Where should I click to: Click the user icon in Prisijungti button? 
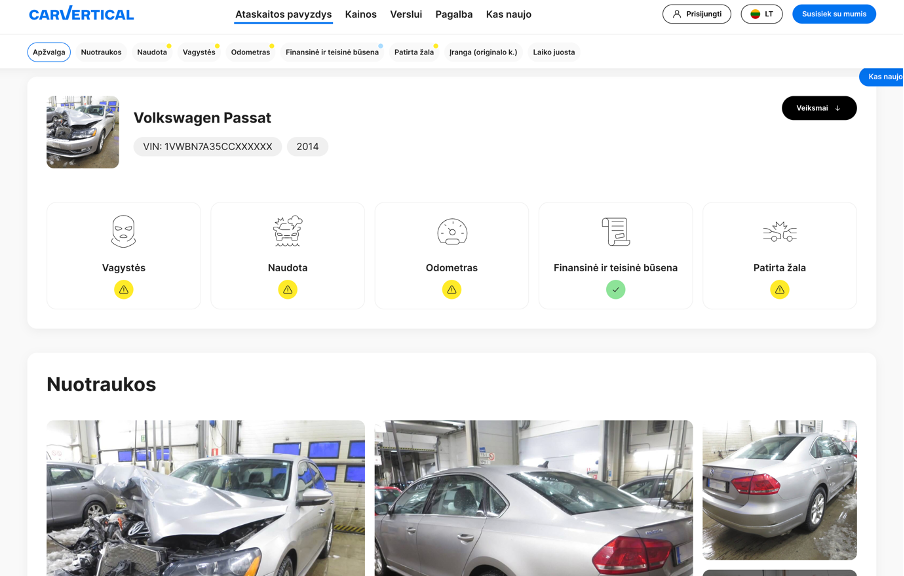pos(677,14)
